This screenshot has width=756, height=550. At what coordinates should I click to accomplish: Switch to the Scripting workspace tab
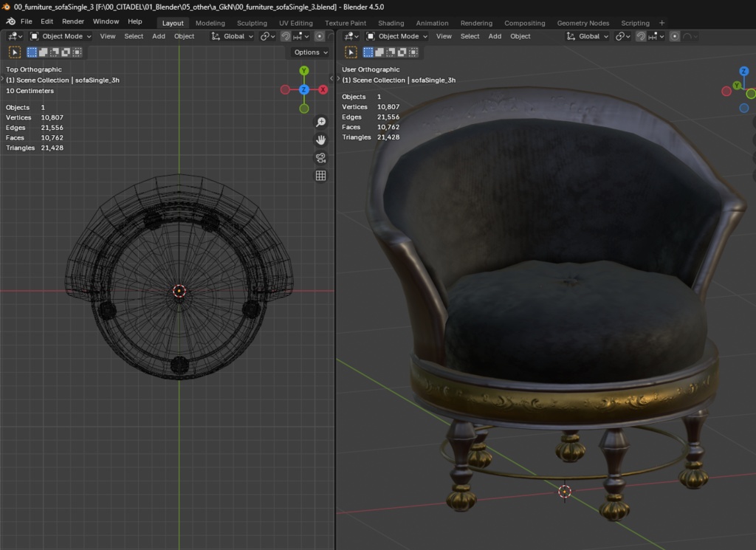tap(635, 23)
